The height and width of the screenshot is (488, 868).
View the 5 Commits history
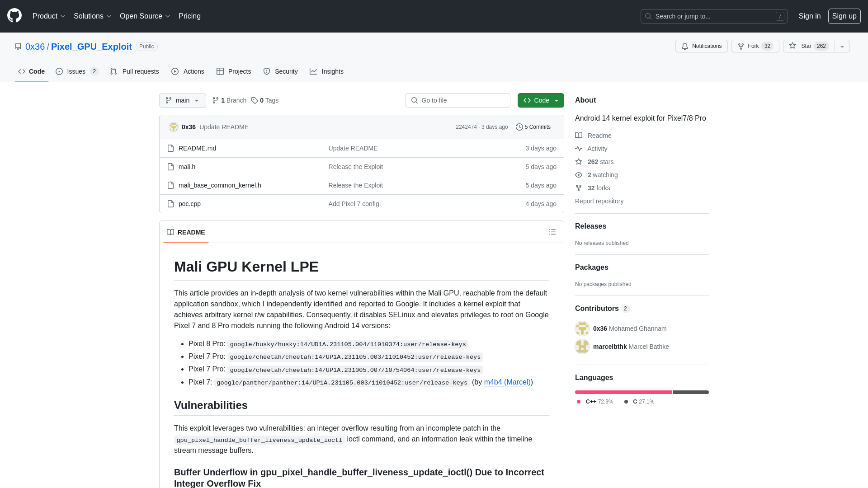coord(533,127)
